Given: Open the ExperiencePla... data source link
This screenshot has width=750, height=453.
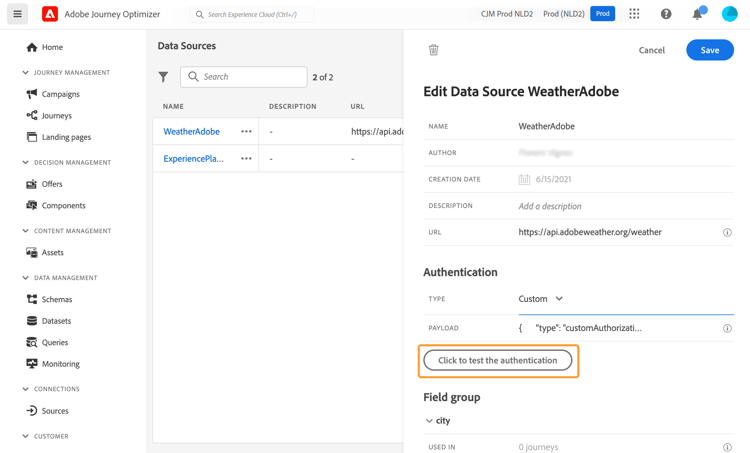Looking at the screenshot, I should pyautogui.click(x=193, y=159).
